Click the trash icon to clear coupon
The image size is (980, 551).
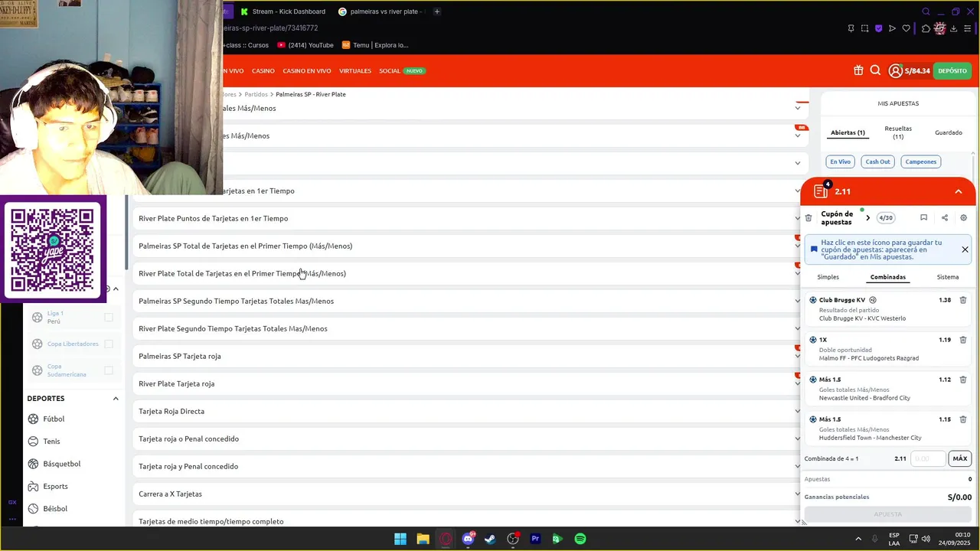(x=808, y=218)
